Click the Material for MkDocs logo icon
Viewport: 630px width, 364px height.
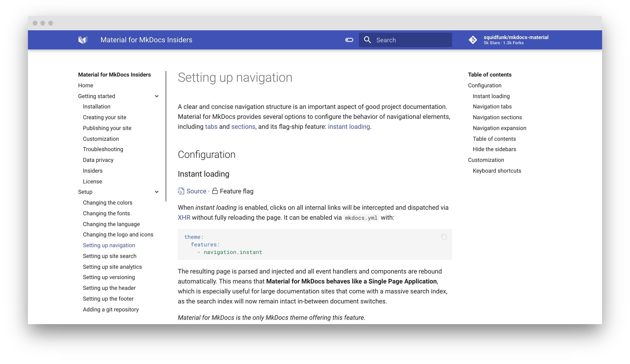coord(83,40)
